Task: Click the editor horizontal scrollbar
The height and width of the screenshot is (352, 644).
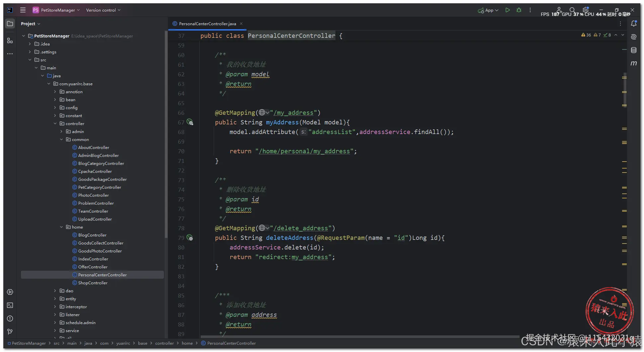Action: coord(360,336)
